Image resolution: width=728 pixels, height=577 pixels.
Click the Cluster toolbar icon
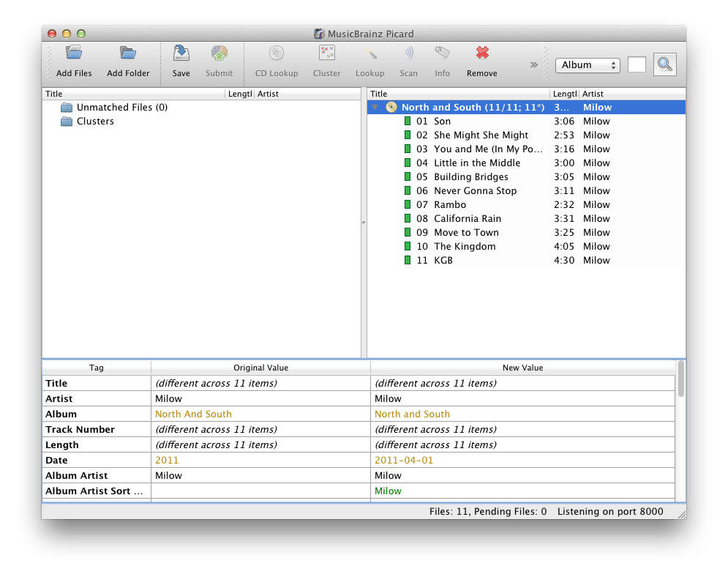(327, 53)
